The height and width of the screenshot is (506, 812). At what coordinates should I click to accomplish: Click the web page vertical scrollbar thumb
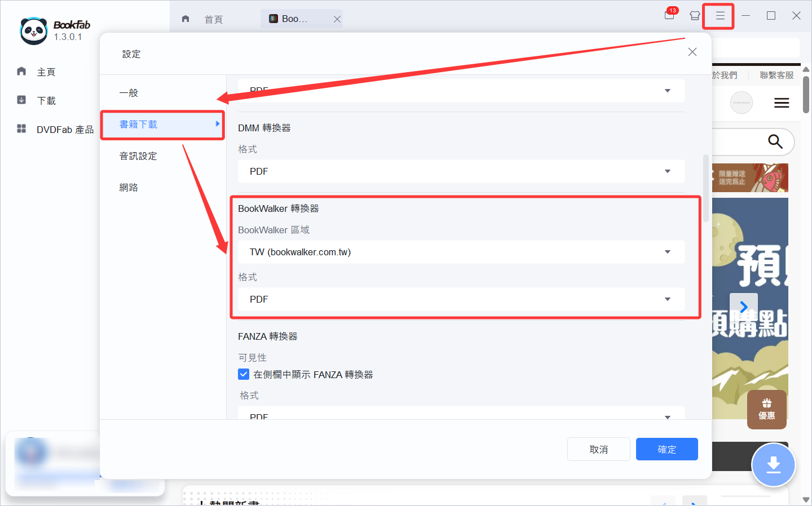(806, 95)
